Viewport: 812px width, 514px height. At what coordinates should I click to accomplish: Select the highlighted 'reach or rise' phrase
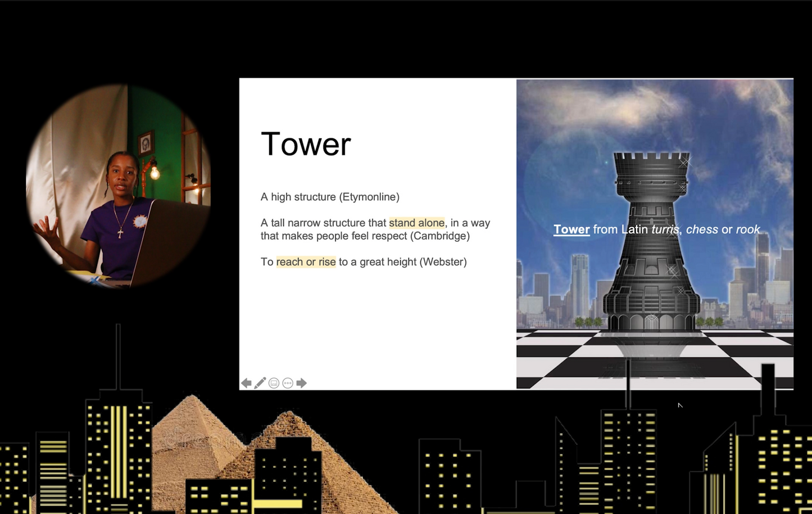point(306,262)
